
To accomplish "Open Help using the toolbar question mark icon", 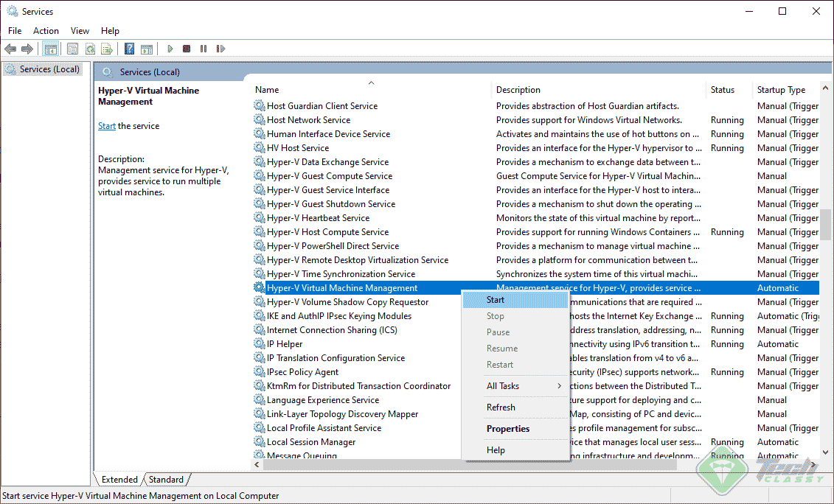I will tap(129, 49).
